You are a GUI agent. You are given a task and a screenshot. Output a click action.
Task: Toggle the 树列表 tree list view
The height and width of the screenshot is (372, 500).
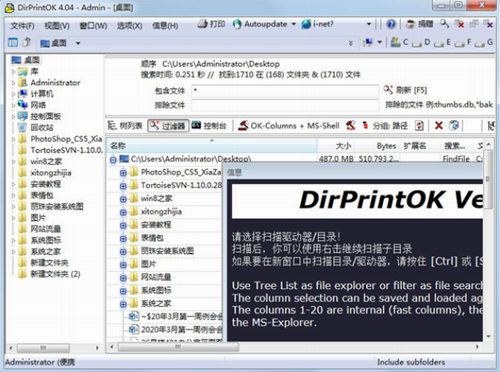125,126
